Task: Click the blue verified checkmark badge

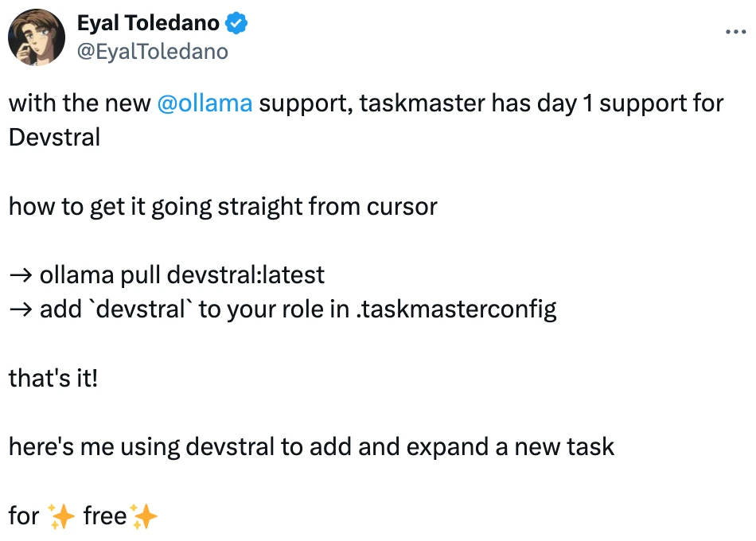Action: pyautogui.click(x=236, y=23)
